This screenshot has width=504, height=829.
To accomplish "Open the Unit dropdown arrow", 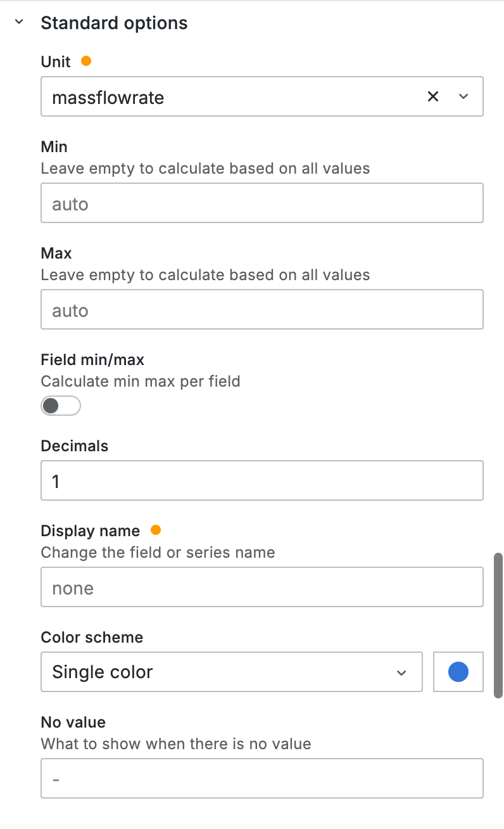I will pos(463,96).
